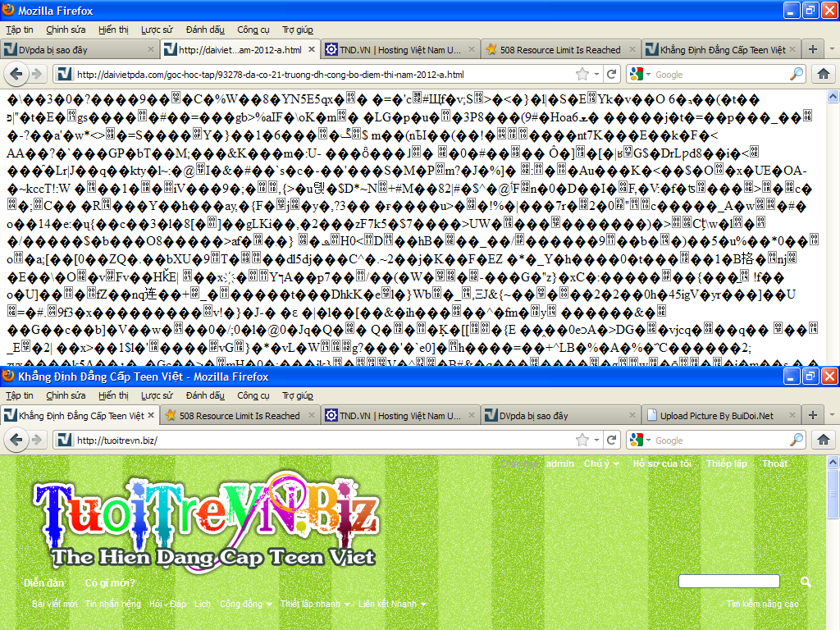Open 'Bài viết mới' link
The image size is (840, 630).
[55, 605]
